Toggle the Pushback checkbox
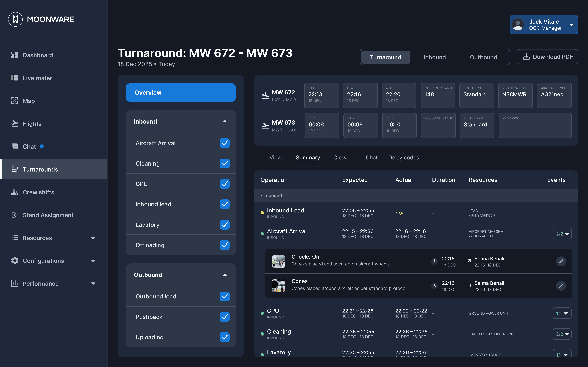Image resolution: width=588 pixels, height=367 pixels. click(x=224, y=317)
